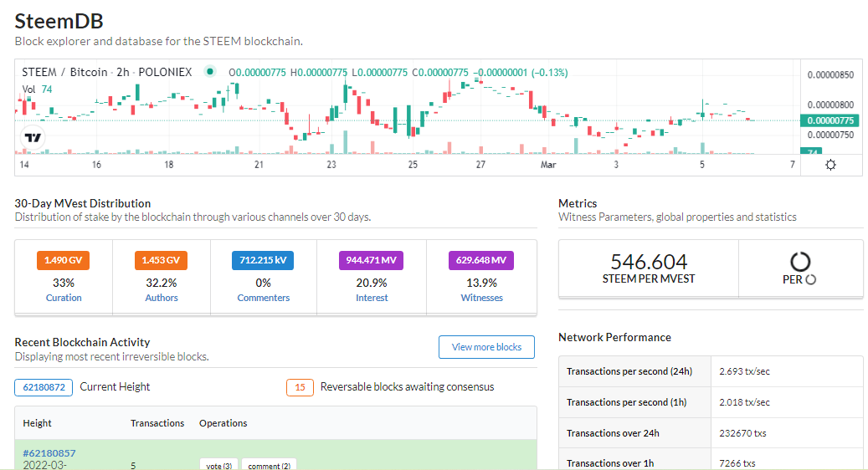This screenshot has height=470, width=868.
Task: Click the 0.00000850 price axis label
Action: 830,74
